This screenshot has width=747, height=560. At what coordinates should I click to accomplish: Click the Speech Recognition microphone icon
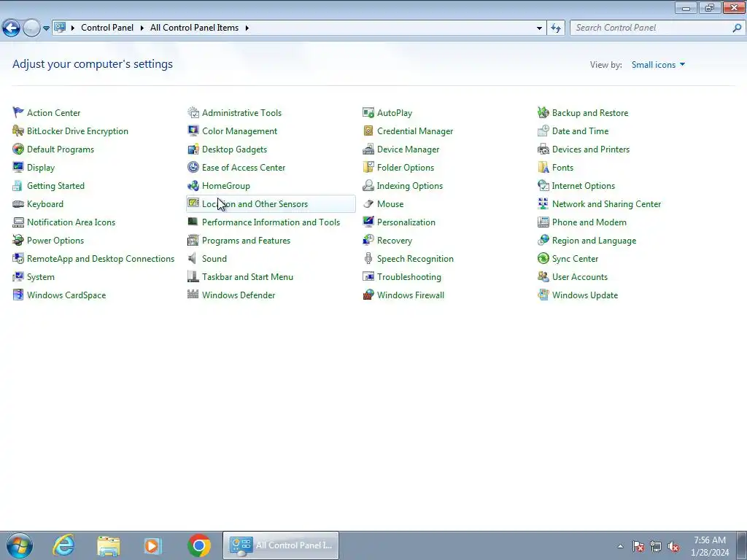coord(368,259)
